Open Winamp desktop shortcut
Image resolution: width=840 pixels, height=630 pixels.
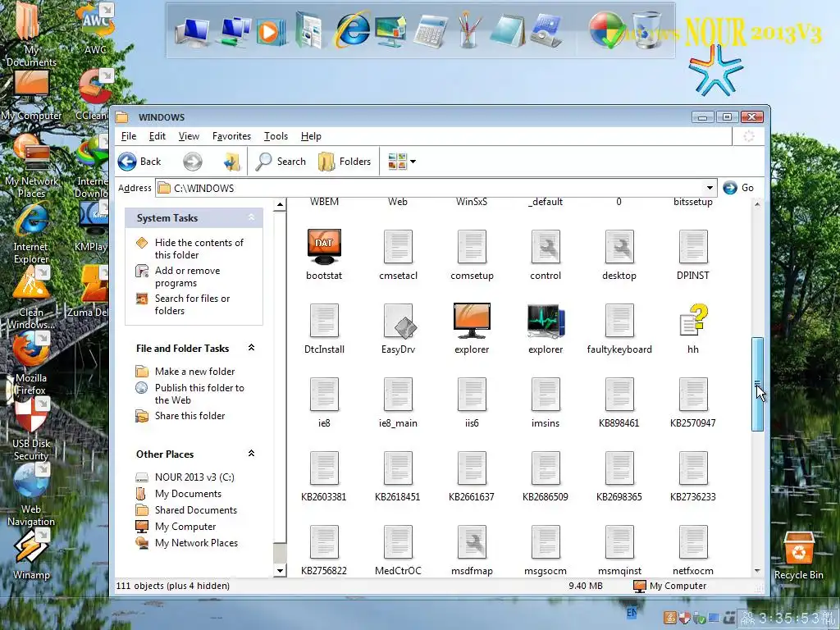(x=31, y=554)
